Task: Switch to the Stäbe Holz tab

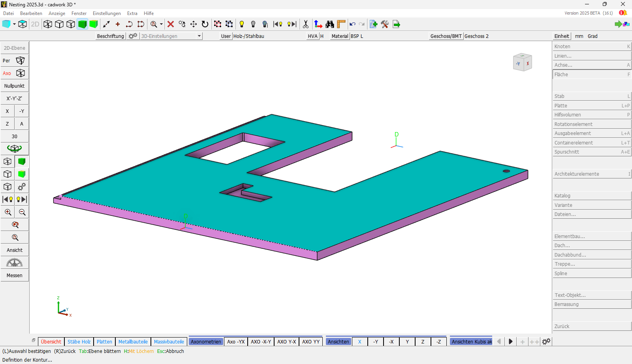Action: [x=79, y=341]
